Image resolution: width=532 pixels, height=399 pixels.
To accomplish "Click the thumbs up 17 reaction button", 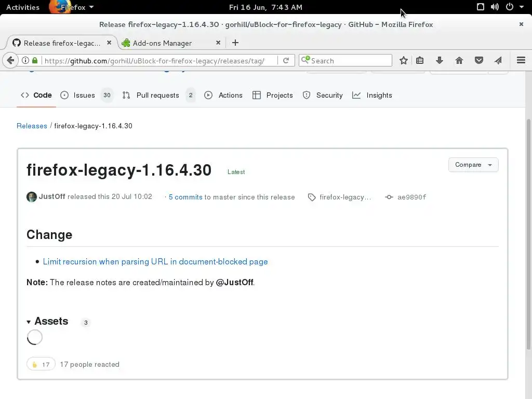I will (41, 364).
